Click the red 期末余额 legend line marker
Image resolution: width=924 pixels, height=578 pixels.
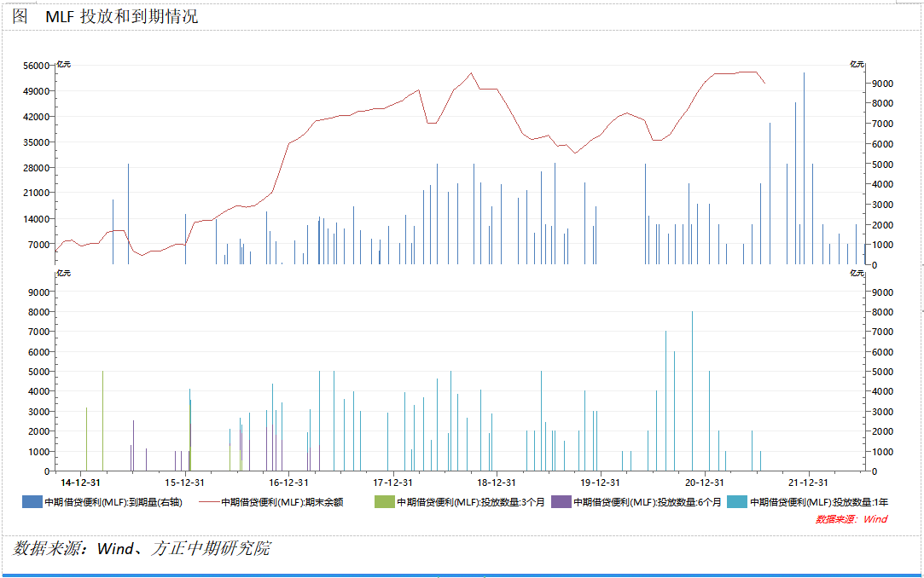[209, 502]
